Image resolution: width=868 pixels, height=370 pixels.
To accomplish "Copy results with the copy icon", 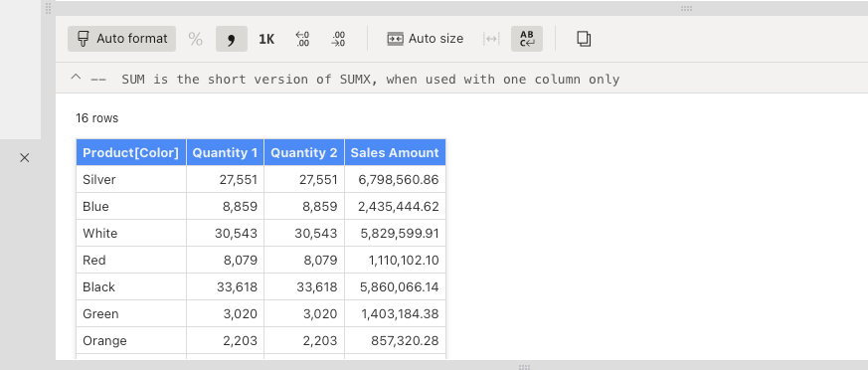I will [584, 39].
